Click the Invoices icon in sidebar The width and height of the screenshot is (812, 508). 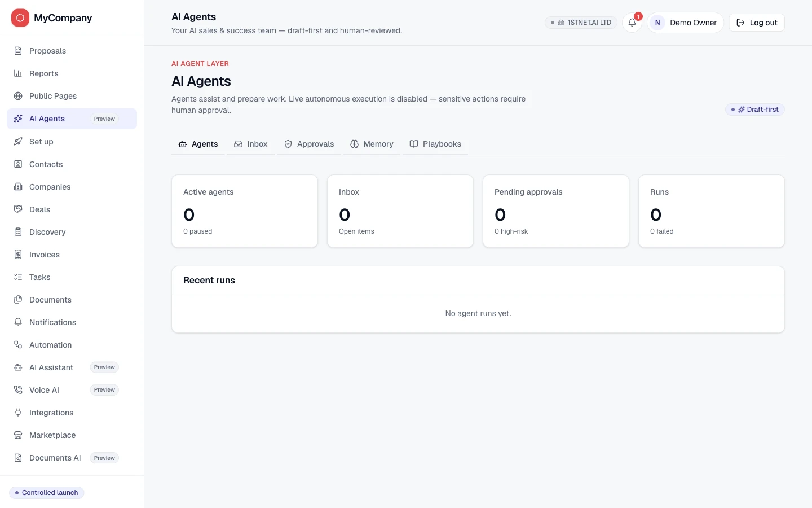18,255
